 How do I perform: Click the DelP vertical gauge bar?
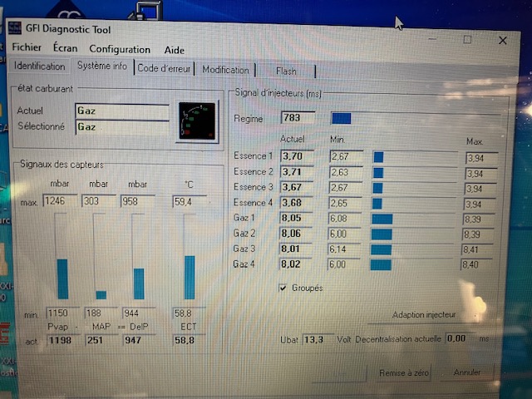[x=139, y=257]
